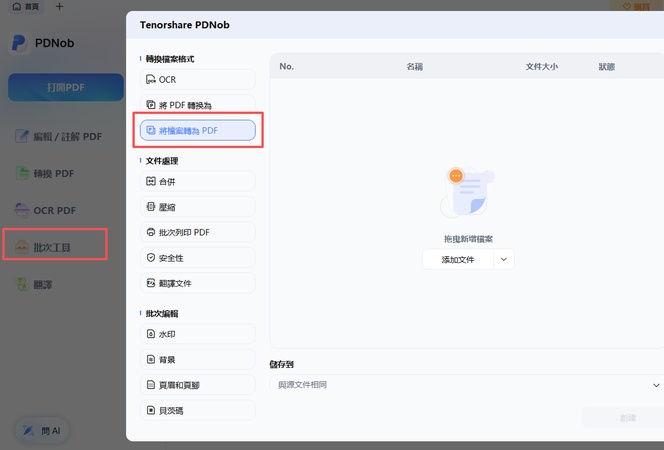Click the 拖曳新增檔案 drop area icon
Viewport: 664px width, 450px height.
(x=468, y=192)
